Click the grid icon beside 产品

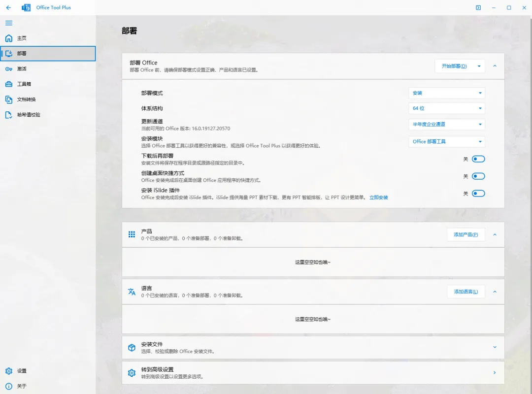(132, 234)
